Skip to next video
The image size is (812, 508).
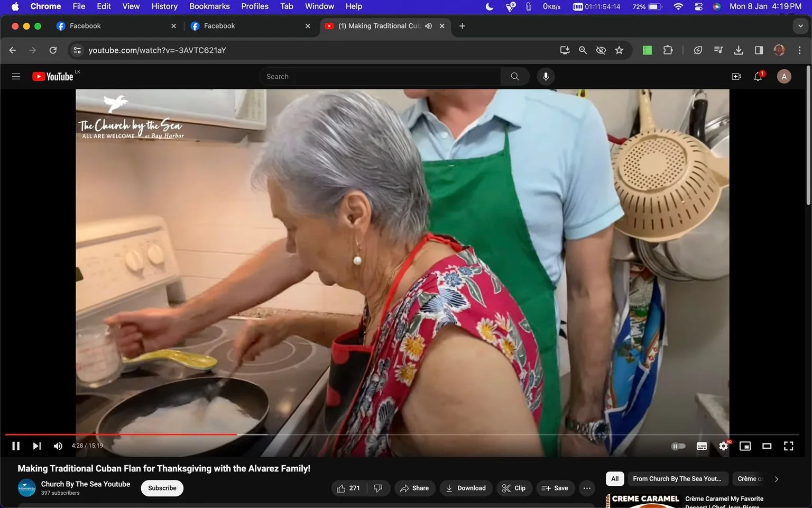coord(36,446)
